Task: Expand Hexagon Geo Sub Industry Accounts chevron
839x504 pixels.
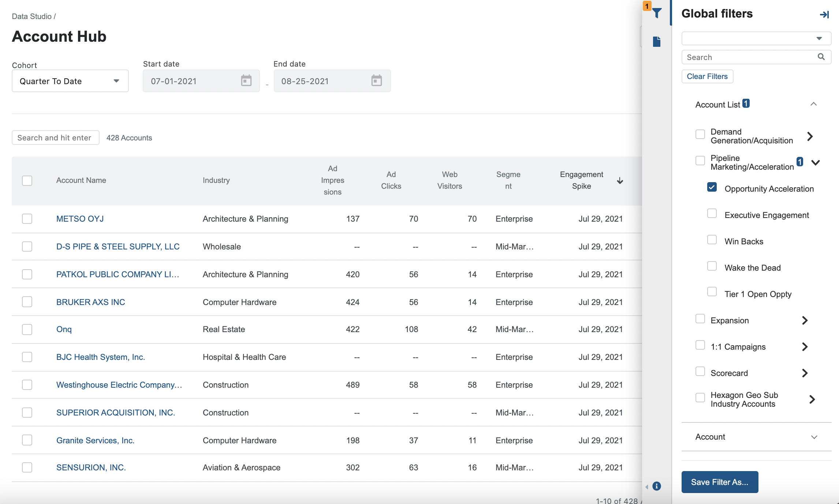Action: pos(812,399)
